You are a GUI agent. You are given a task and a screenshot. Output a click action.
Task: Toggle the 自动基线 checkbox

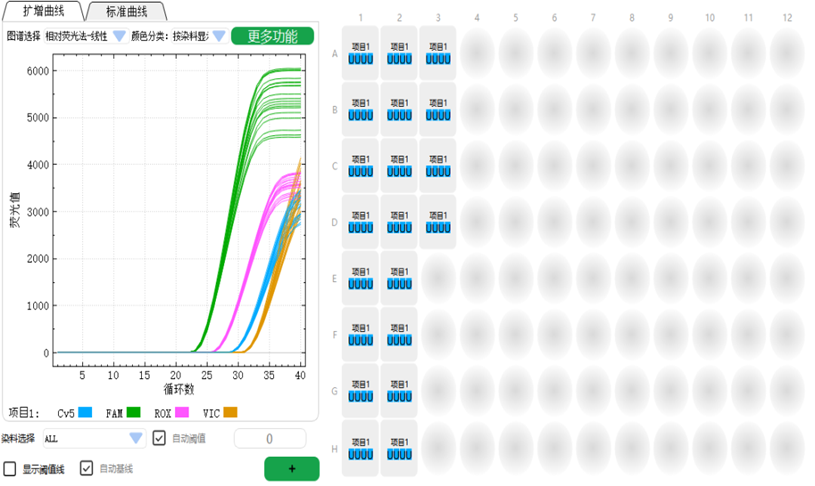pyautogui.click(x=87, y=468)
